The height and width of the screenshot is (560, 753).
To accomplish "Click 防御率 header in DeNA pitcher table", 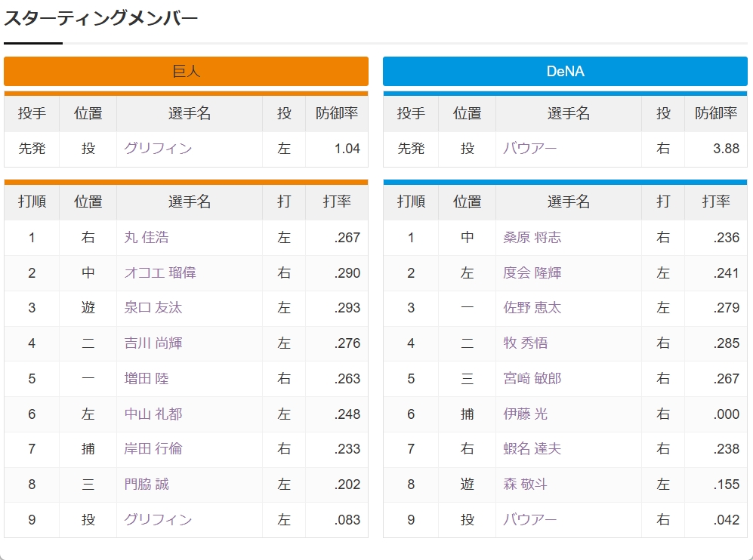I will (716, 113).
